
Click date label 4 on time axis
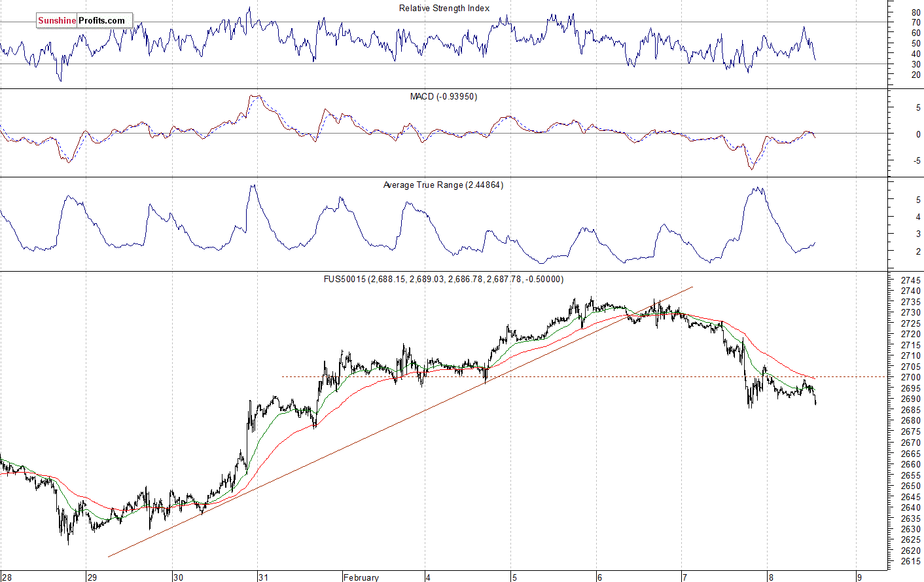[x=429, y=577]
